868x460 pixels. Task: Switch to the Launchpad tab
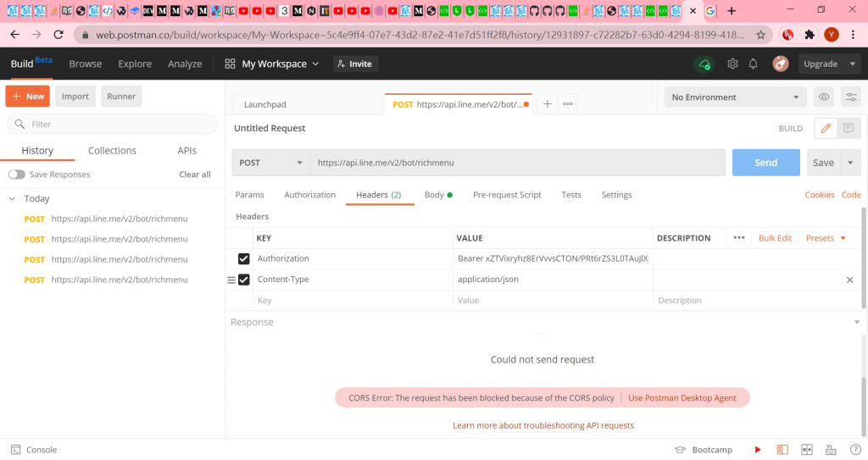307,104
